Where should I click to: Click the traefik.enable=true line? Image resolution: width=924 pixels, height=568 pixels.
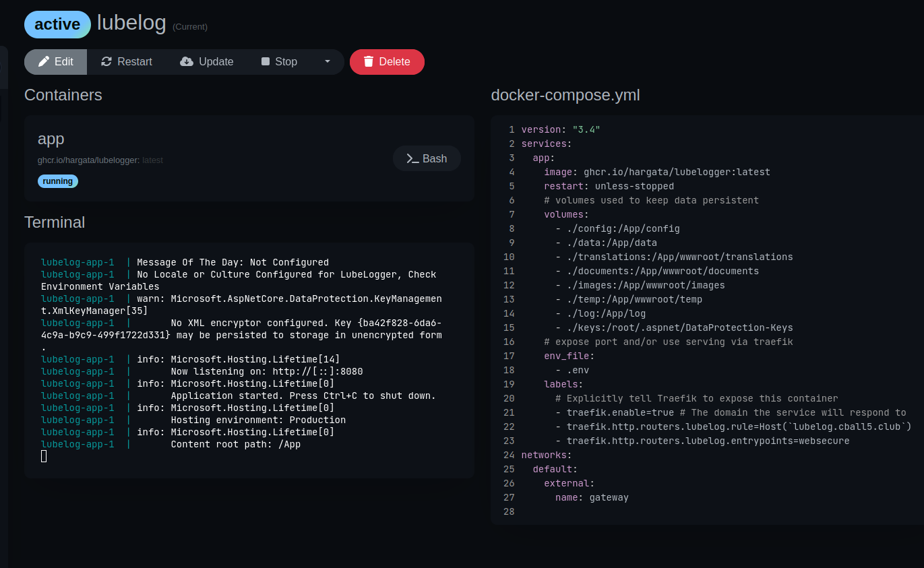(x=731, y=412)
